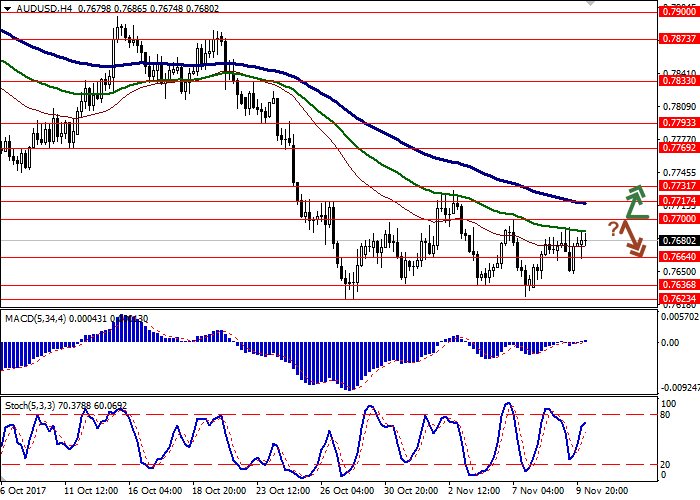Screen dimensions: 700x500
Task: Select the 0.7664 support level label
Action: tap(678, 257)
